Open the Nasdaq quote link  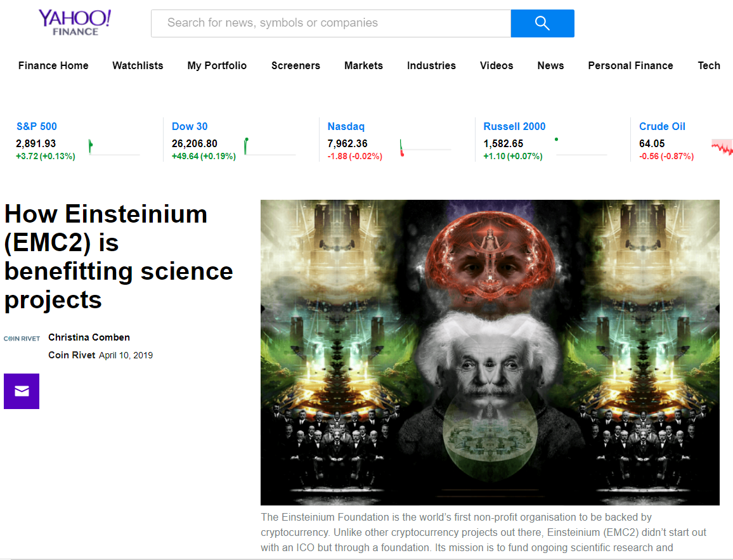pyautogui.click(x=346, y=126)
